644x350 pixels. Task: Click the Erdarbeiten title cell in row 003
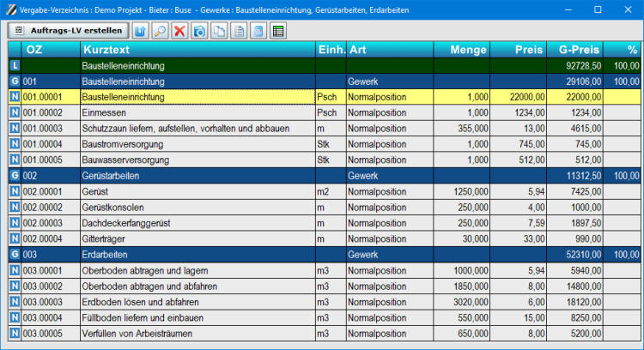198,255
